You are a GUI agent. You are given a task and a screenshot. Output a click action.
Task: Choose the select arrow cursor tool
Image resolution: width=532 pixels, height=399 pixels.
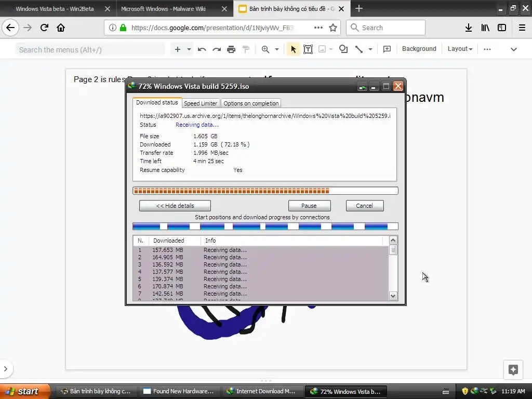pos(294,49)
